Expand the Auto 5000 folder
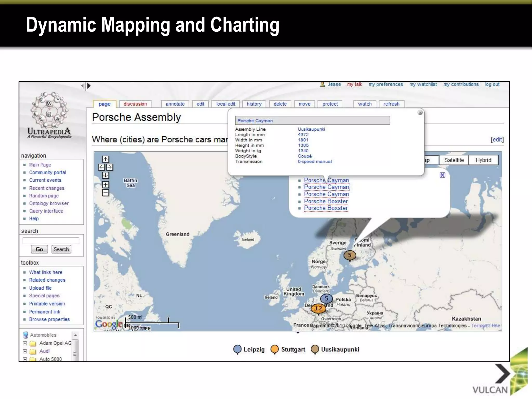This screenshot has width=532, height=399. coord(25,359)
